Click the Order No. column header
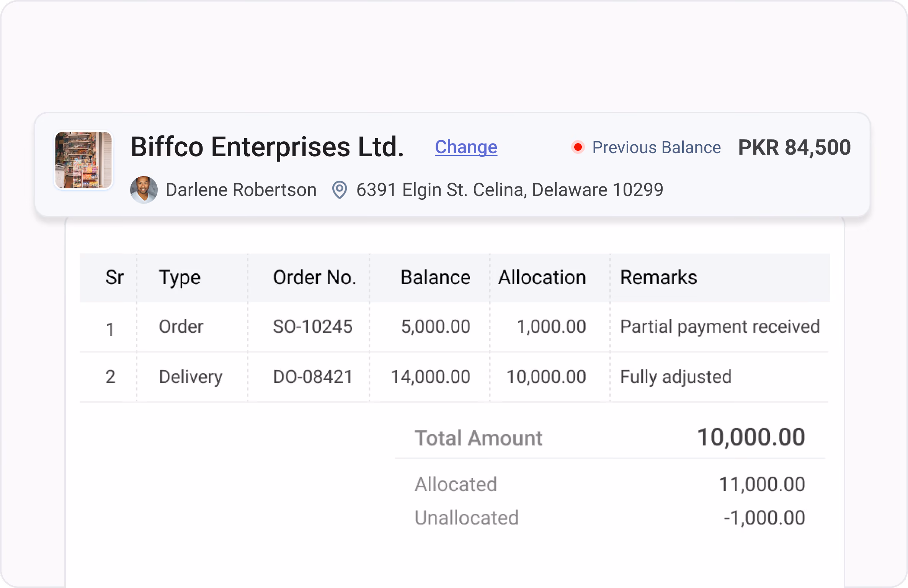Screen dimensions: 908x588 315,277
